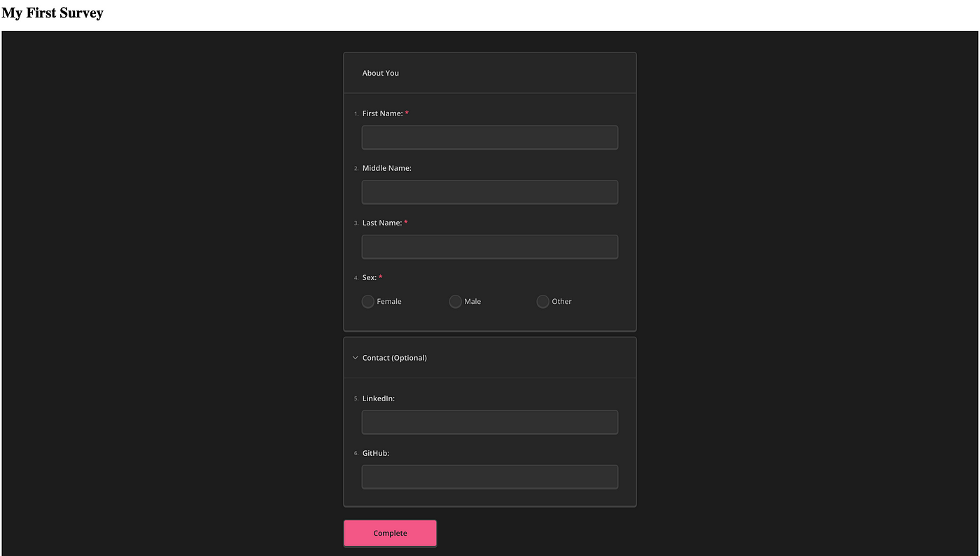This screenshot has height=556, width=980.
Task: Click the Sex question label
Action: (x=370, y=277)
